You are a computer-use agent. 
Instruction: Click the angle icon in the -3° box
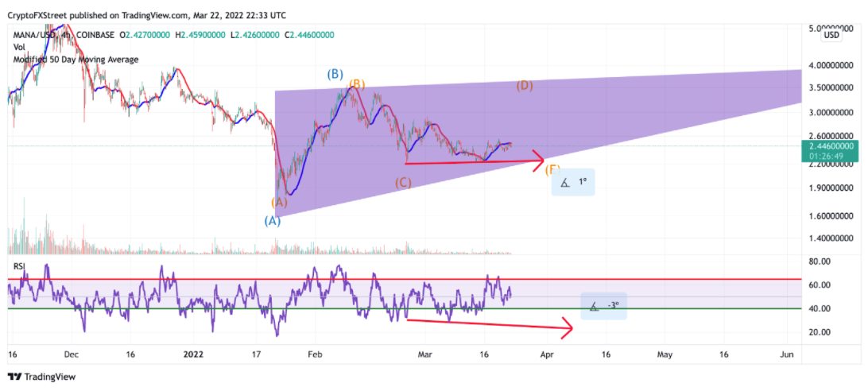coord(594,306)
